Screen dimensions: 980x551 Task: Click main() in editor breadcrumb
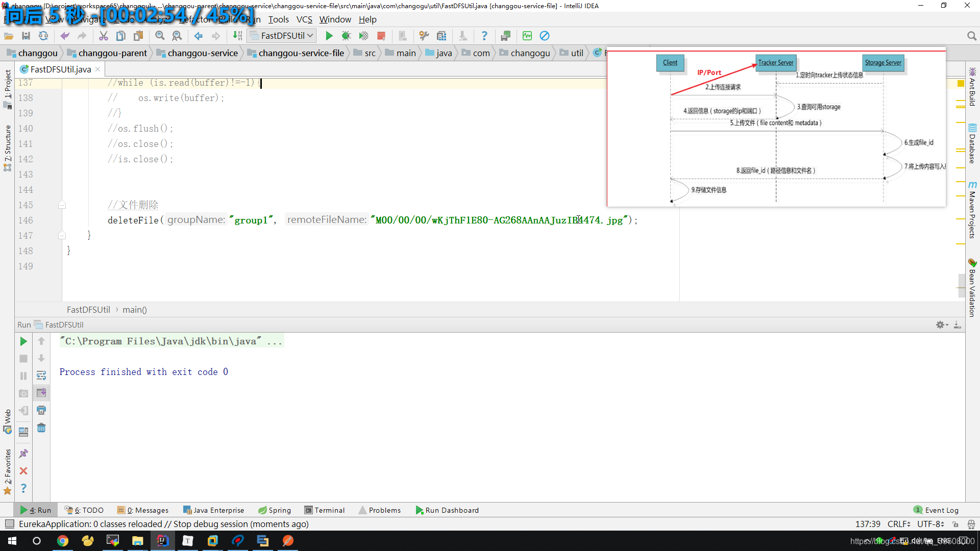pyautogui.click(x=135, y=310)
